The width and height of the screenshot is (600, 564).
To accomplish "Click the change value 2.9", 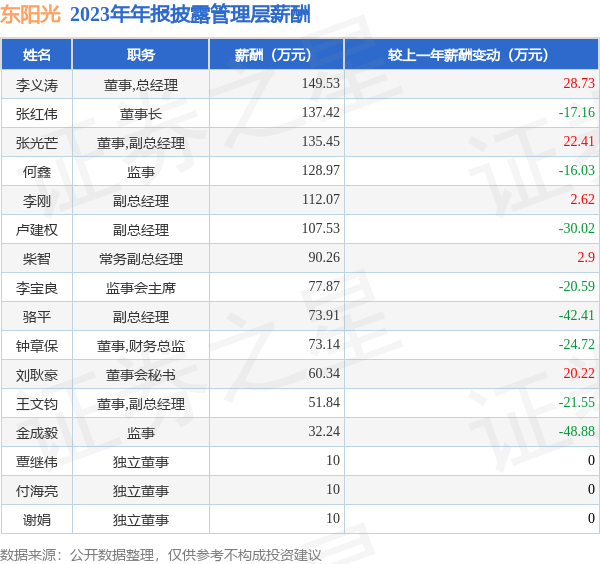I will [586, 257].
